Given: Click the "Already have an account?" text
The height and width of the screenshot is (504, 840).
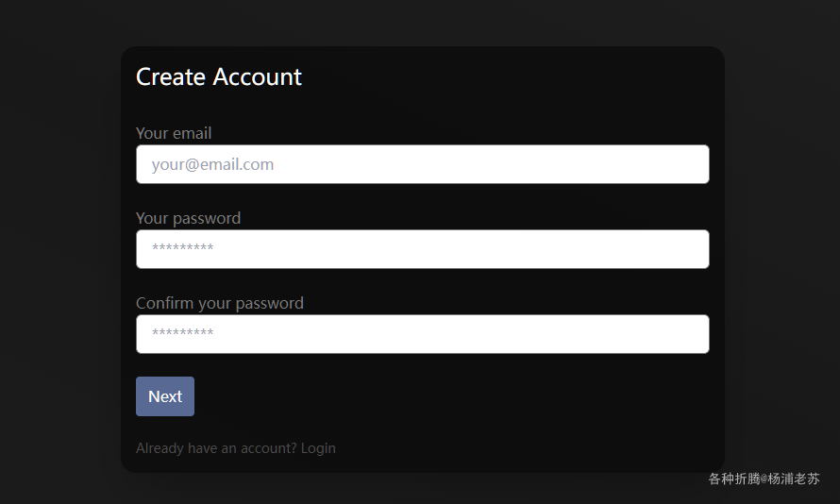Looking at the screenshot, I should coord(216,448).
